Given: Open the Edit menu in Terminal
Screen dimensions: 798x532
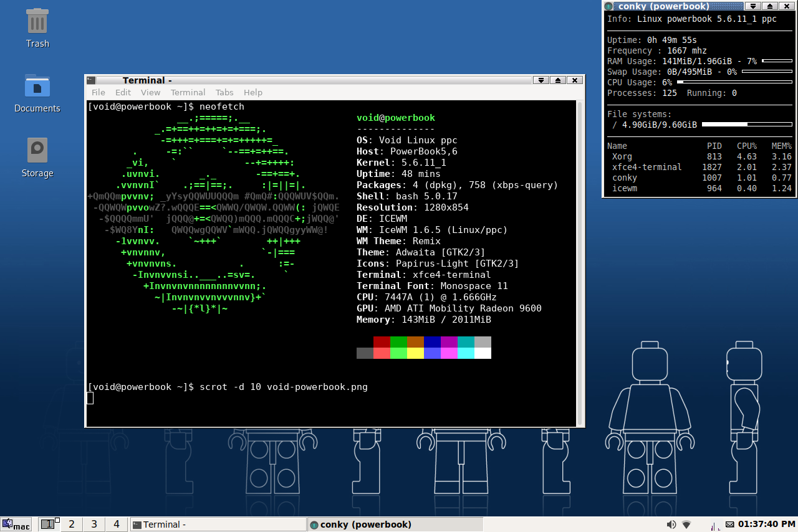Looking at the screenshot, I should [x=123, y=92].
